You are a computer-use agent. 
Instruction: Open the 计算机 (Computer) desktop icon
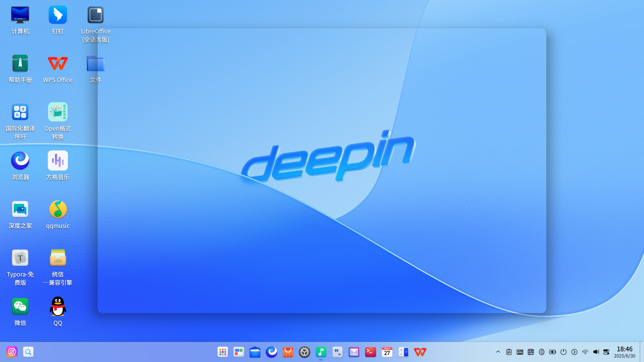tap(20, 15)
